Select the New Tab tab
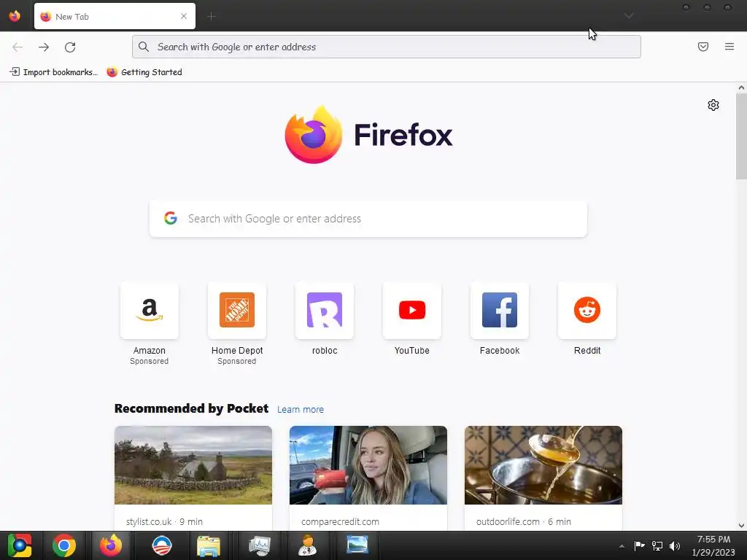The width and height of the screenshot is (747, 560). tap(115, 16)
